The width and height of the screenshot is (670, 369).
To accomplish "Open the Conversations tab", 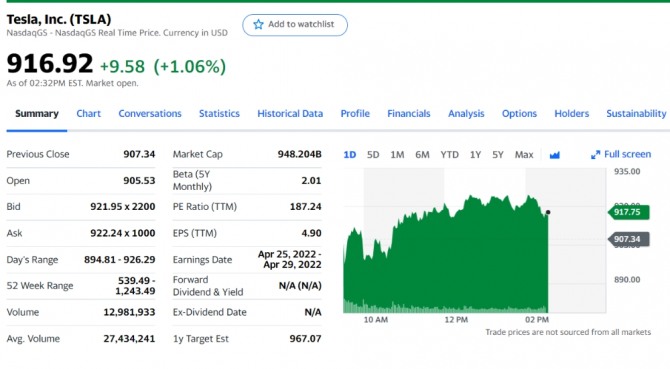I will pos(150,114).
